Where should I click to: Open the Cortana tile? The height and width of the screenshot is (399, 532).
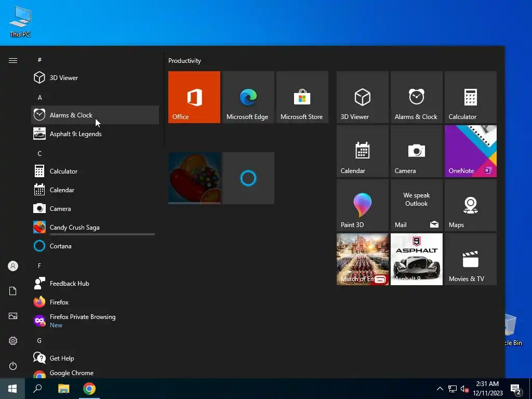pos(248,178)
